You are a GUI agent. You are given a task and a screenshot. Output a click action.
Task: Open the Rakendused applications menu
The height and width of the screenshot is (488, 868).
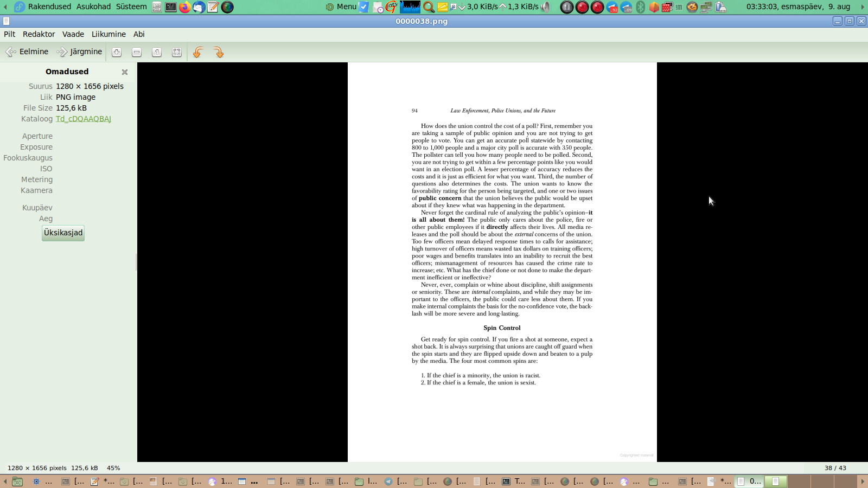point(49,7)
